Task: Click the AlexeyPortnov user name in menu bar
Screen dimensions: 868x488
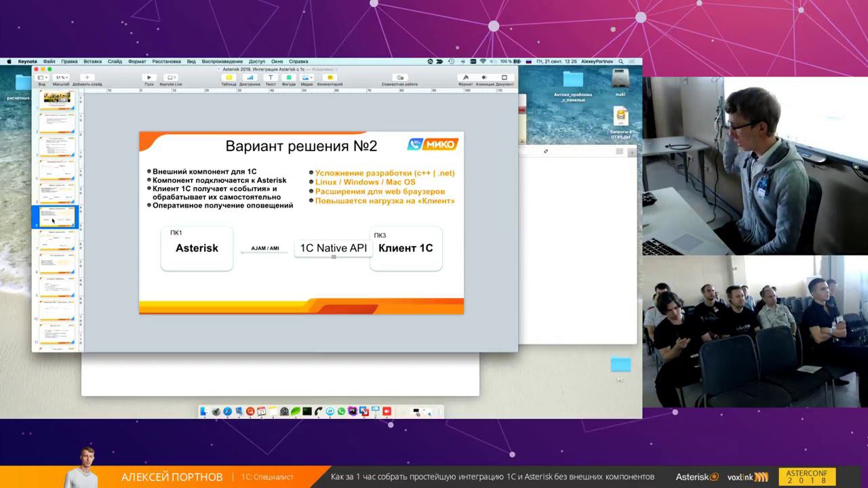Action: 597,61
